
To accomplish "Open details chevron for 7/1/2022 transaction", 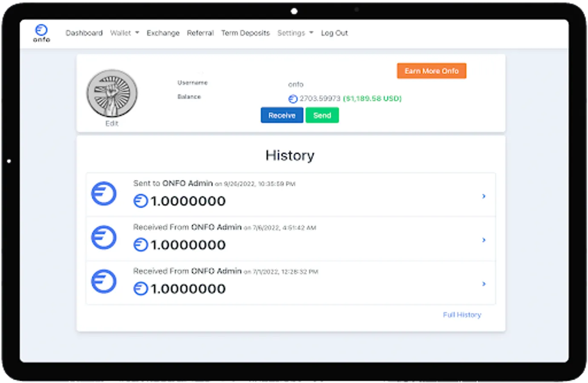I will pyautogui.click(x=484, y=284).
